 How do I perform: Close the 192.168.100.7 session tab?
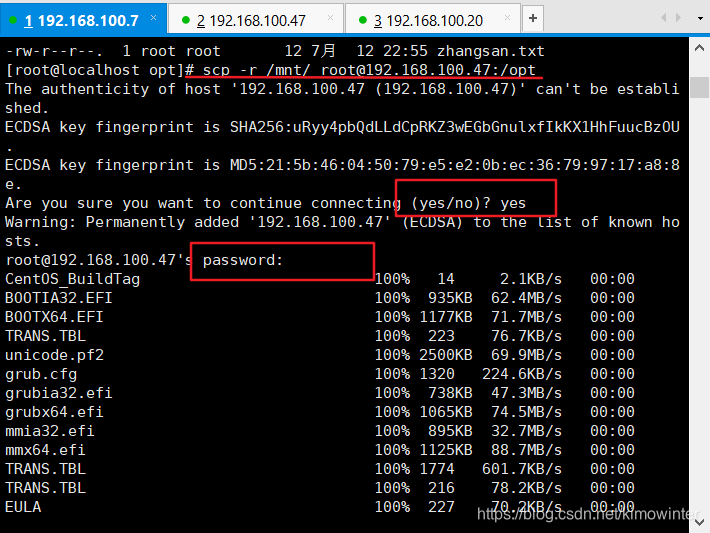(154, 18)
